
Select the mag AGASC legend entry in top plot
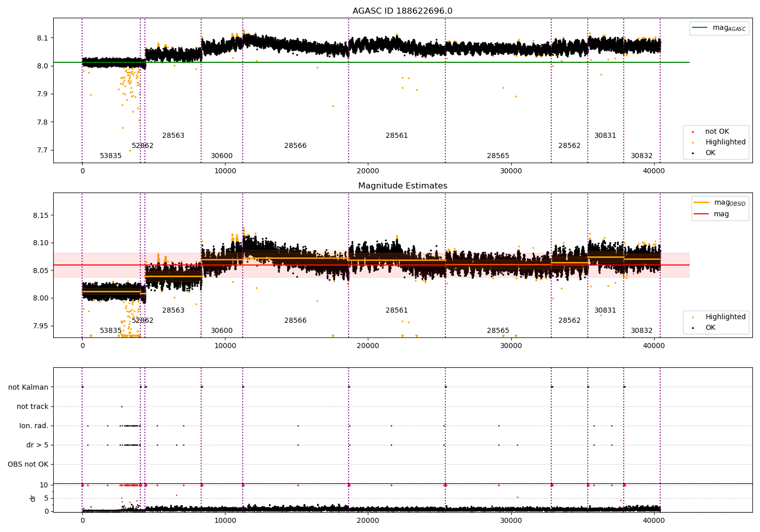[719, 28]
